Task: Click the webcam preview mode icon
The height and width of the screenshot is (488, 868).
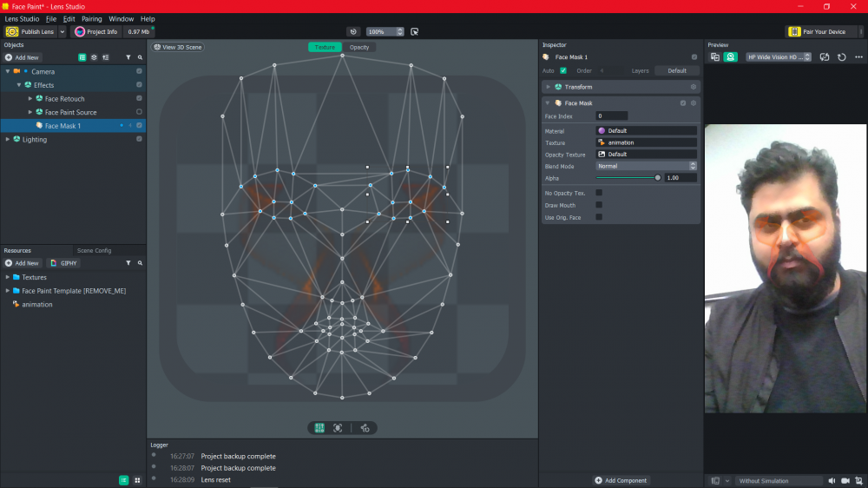Action: point(731,57)
